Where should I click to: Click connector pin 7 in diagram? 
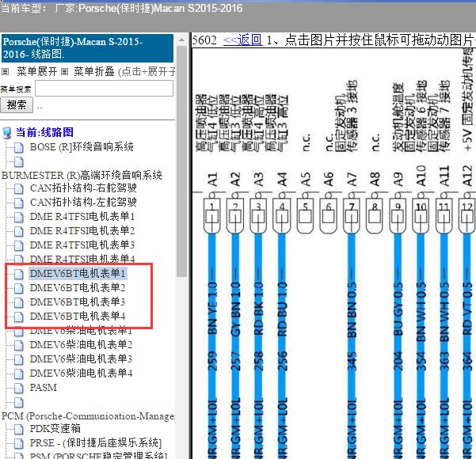[x=352, y=214]
